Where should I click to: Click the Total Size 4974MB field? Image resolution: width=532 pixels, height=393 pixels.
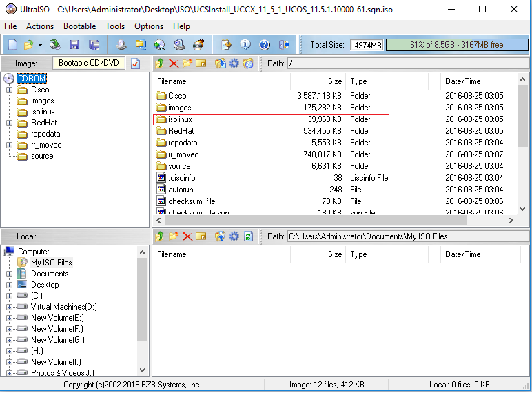click(367, 45)
